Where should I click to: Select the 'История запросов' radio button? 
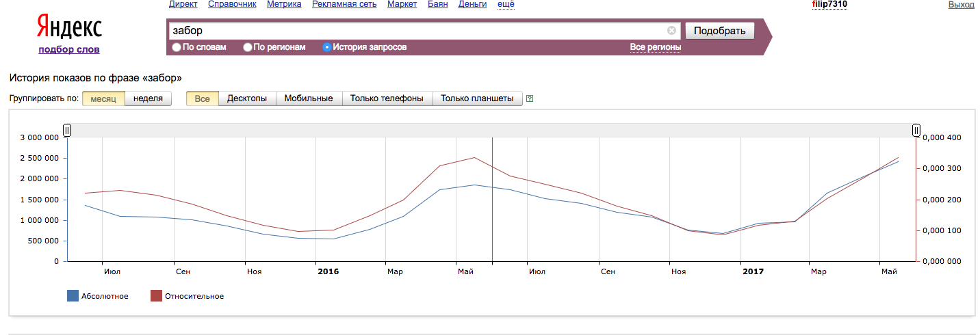click(x=327, y=47)
